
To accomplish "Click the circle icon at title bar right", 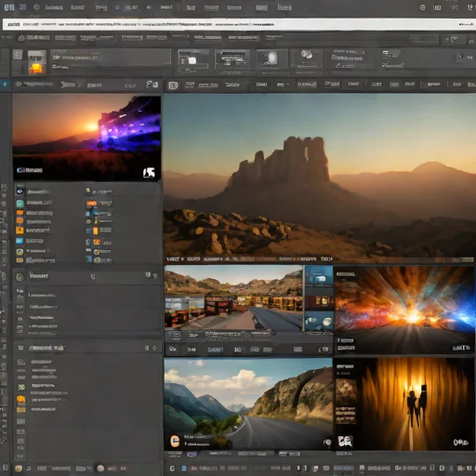I will [x=422, y=7].
